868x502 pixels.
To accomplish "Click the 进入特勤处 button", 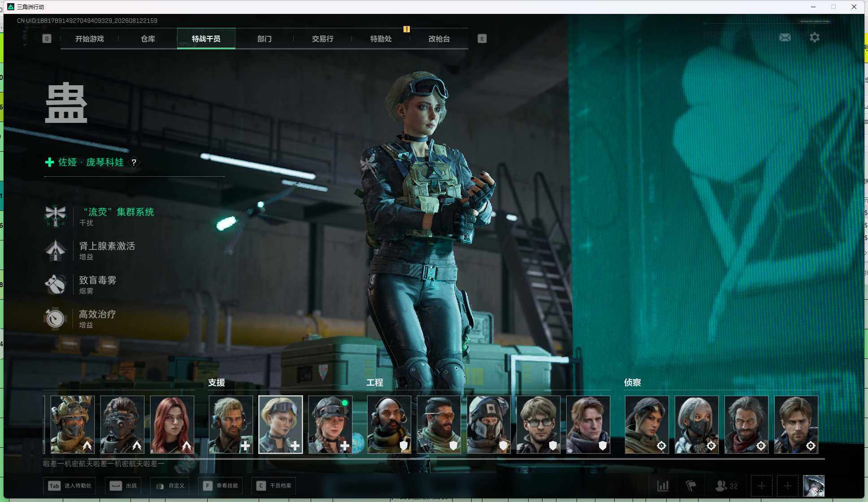I will pyautogui.click(x=69, y=485).
